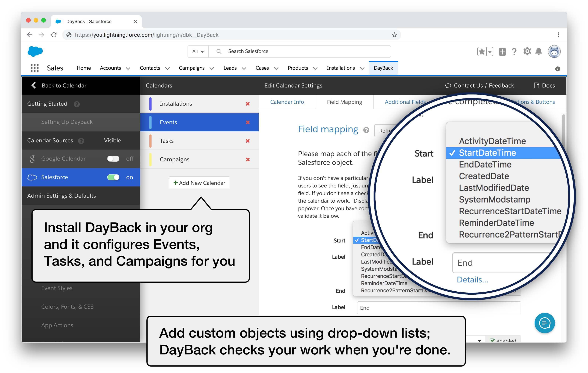The width and height of the screenshot is (588, 373).
Task: Click Field mapping help icon
Action: tap(366, 130)
